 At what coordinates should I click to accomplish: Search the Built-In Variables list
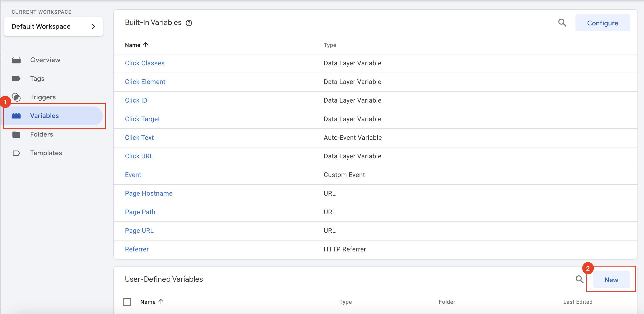point(562,23)
